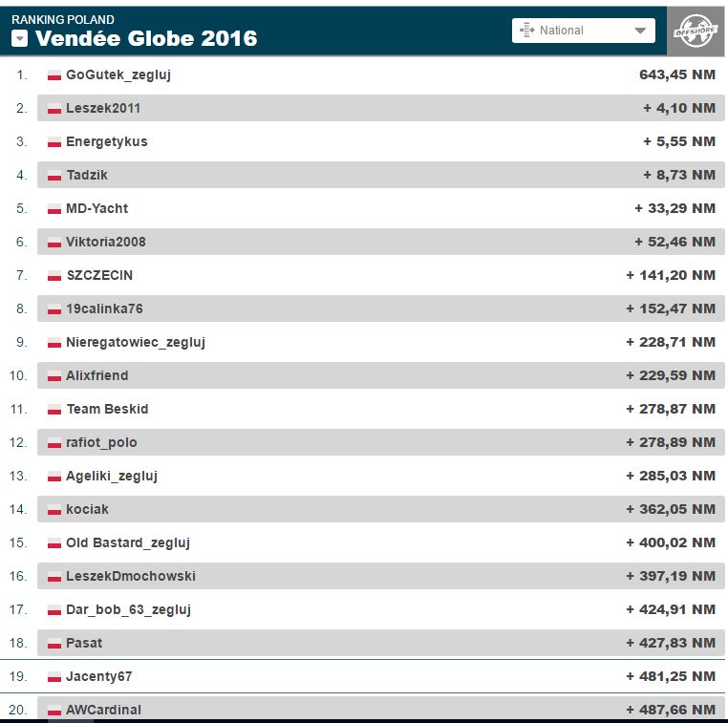Image resolution: width=728 pixels, height=723 pixels.
Task: Select skipper name Dar_bob_63_zegluj
Action: (129, 609)
